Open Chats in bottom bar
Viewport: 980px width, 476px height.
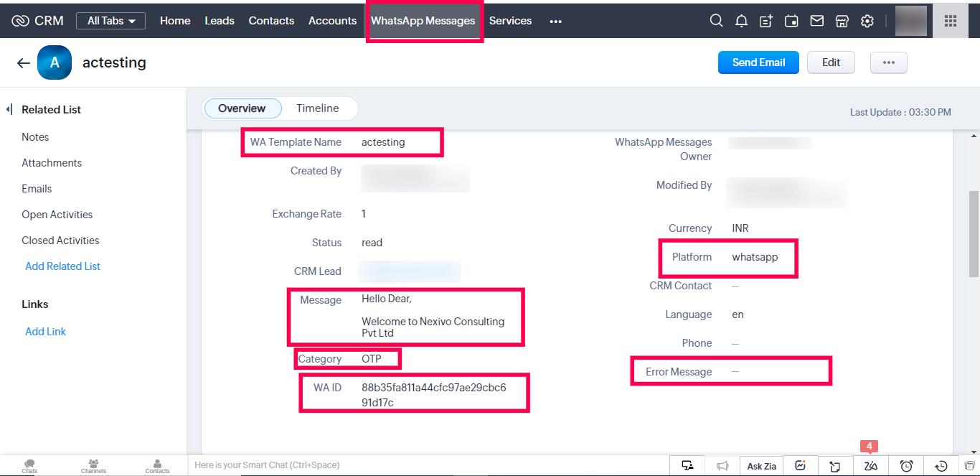[29, 466]
